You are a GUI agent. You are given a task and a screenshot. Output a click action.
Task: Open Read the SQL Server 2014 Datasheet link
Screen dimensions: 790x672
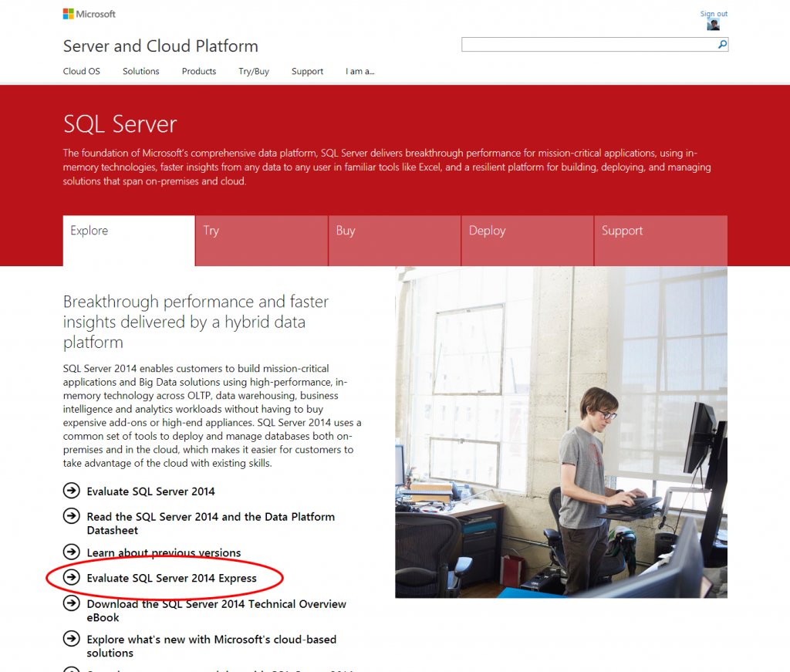pos(211,523)
